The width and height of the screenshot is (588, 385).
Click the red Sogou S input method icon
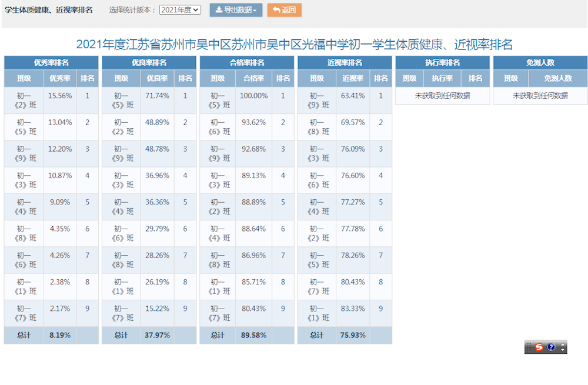tap(539, 347)
